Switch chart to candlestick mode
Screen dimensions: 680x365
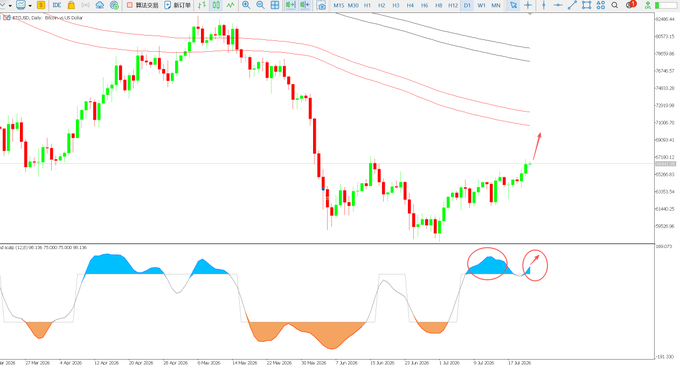[216, 5]
